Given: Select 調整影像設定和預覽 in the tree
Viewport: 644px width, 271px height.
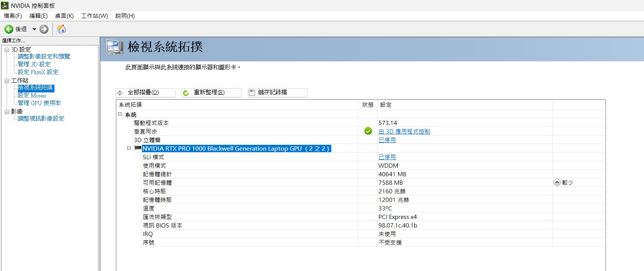Looking at the screenshot, I should coord(44,57).
